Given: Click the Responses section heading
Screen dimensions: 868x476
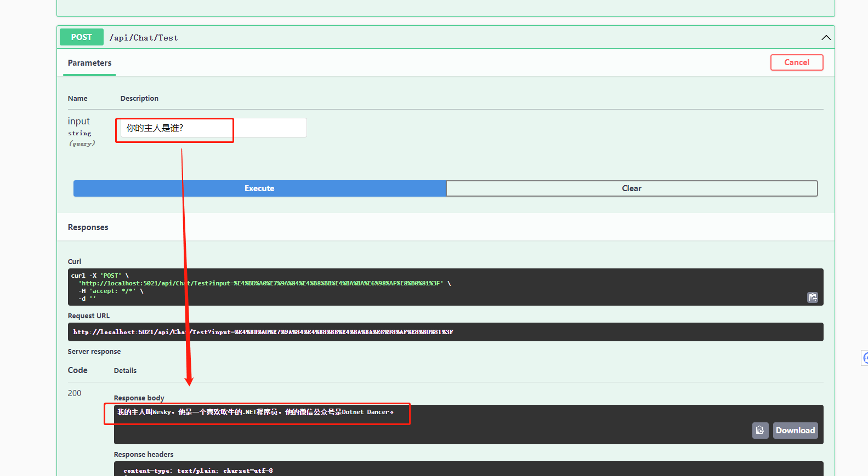Looking at the screenshot, I should click(88, 227).
